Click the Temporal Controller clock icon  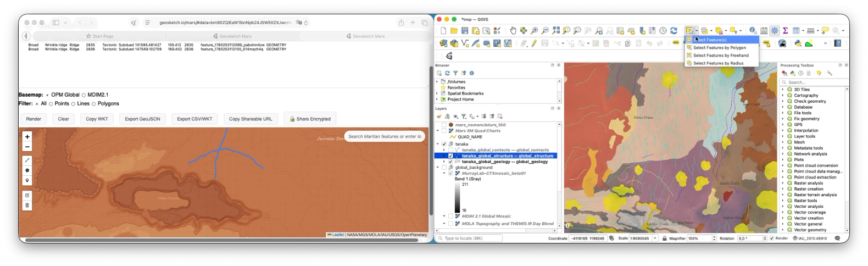pos(663,31)
